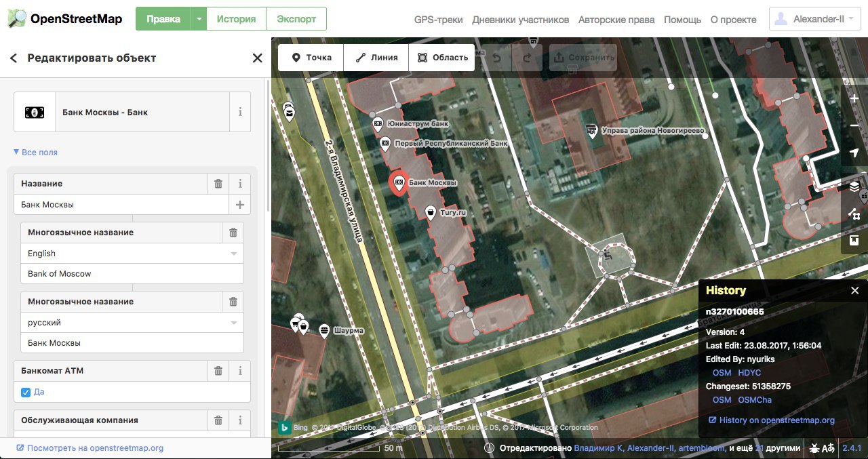Viewport: 868px width, 459px height.
Task: Select the Tury.ru shop marker
Action: coord(430,212)
